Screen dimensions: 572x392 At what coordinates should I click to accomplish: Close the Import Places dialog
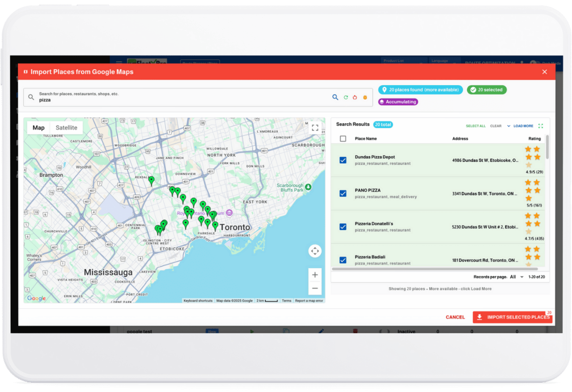point(545,72)
